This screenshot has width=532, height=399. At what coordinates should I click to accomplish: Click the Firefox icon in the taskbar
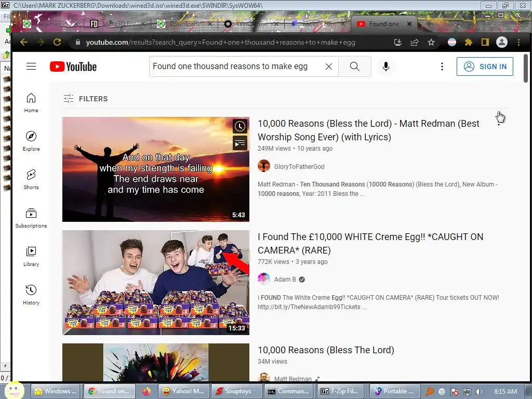coord(146,391)
